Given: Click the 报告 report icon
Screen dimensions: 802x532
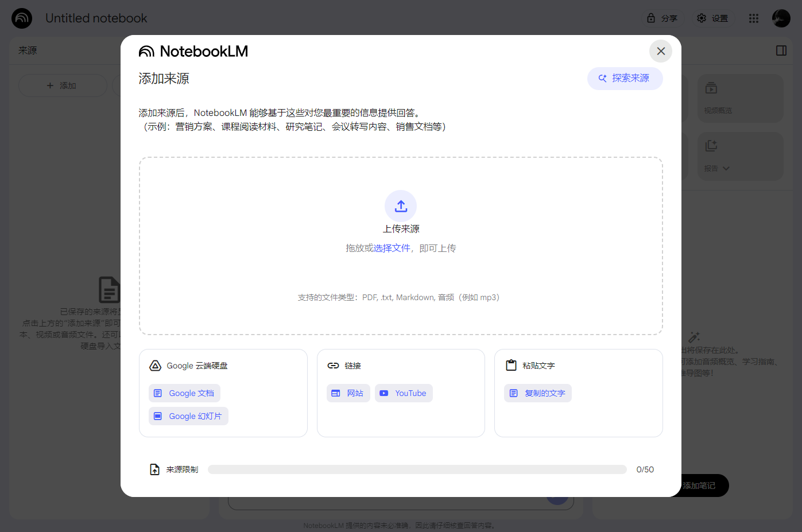Looking at the screenshot, I should (x=711, y=146).
